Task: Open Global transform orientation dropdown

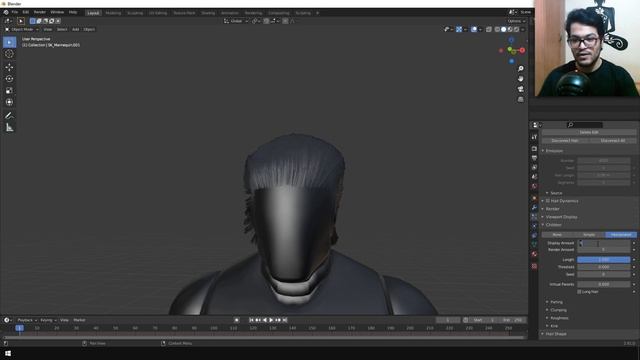Action: click(x=236, y=21)
